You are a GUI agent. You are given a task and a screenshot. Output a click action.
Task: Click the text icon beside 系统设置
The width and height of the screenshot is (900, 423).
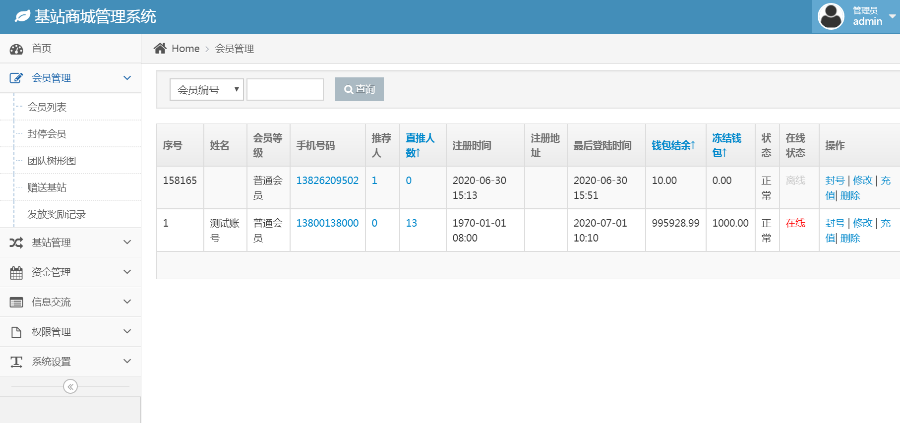click(x=16, y=362)
